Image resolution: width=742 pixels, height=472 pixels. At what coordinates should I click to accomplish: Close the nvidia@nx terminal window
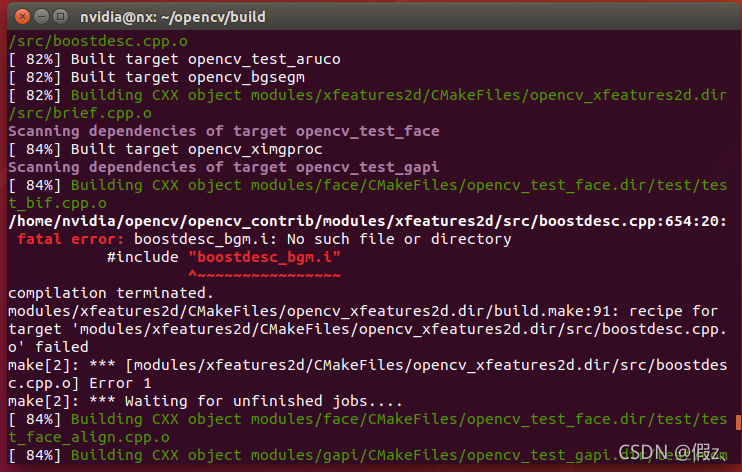22,17
